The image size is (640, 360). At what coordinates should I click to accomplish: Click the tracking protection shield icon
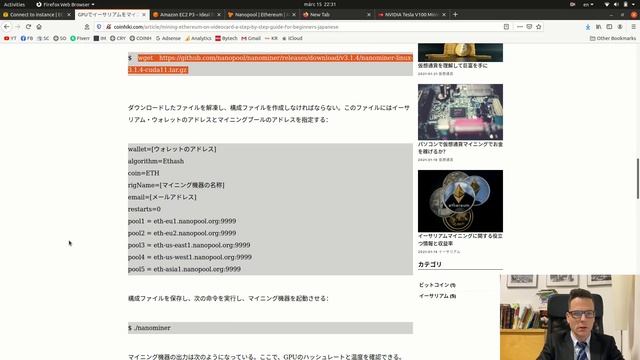(x=99, y=27)
